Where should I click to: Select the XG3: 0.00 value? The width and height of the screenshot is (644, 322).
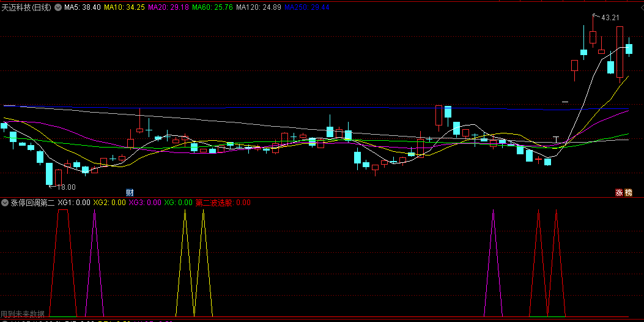145,203
